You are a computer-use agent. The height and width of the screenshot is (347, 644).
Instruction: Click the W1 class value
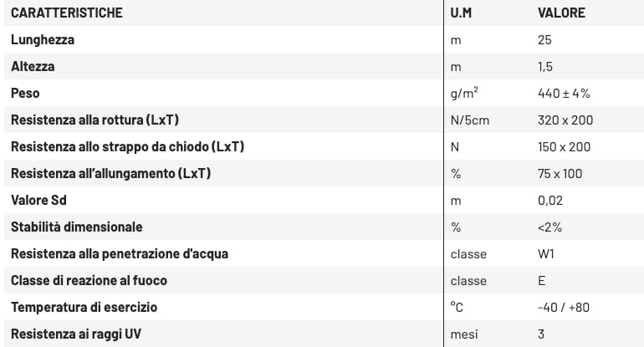[546, 253]
